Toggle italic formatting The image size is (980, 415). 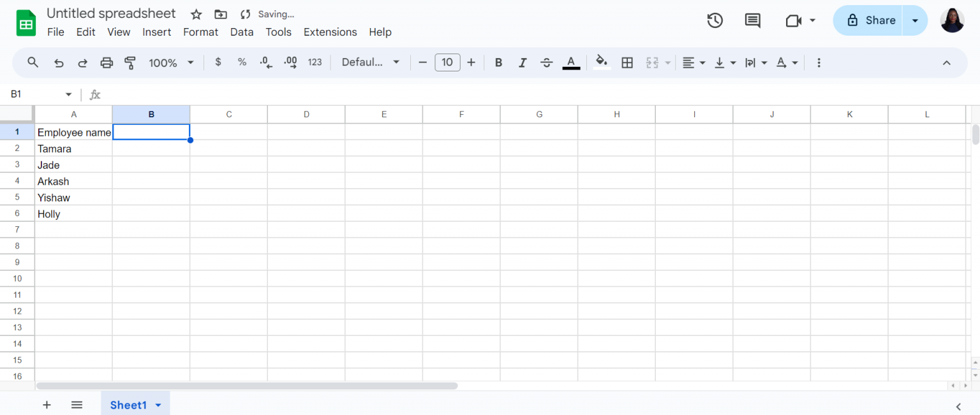coord(523,62)
